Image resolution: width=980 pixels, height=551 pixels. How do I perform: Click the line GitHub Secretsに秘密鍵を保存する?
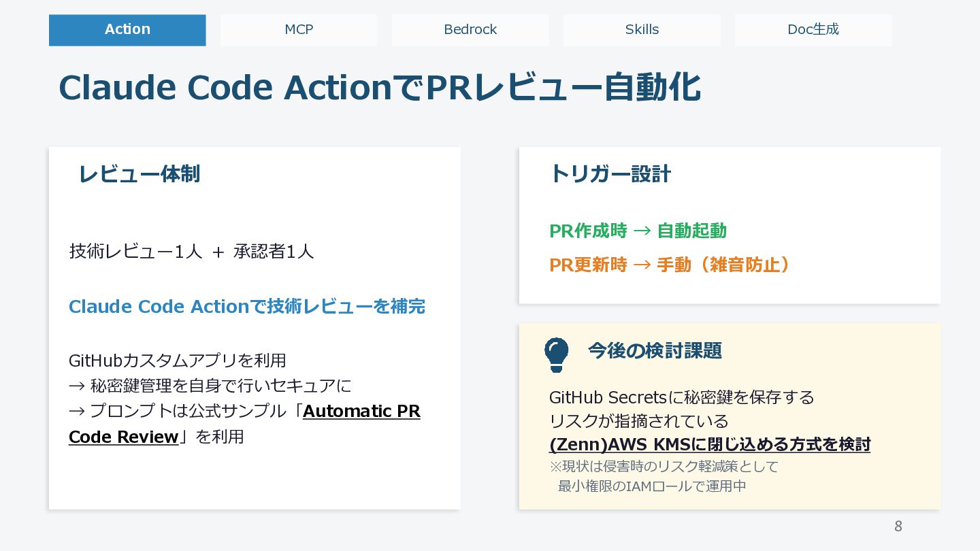(681, 397)
